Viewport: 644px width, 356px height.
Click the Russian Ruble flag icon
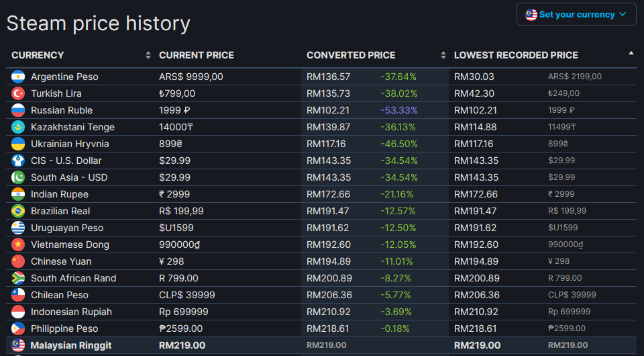click(x=18, y=110)
